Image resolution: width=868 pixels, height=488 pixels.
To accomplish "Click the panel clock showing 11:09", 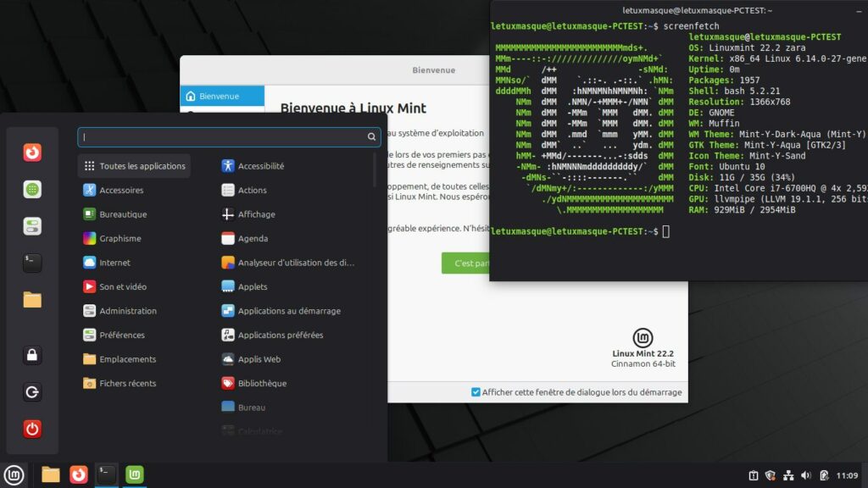I will pos(847,475).
